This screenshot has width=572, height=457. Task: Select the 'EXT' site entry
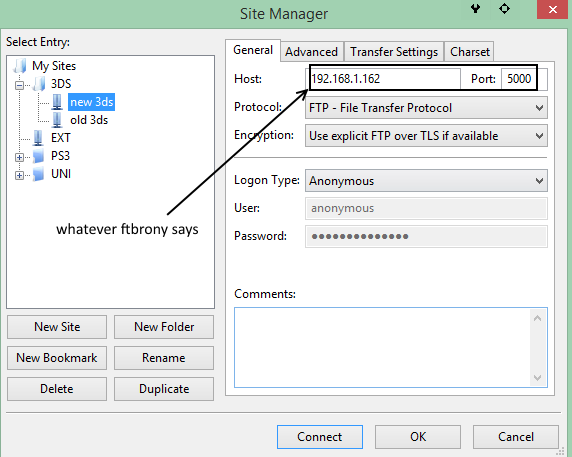[61, 138]
